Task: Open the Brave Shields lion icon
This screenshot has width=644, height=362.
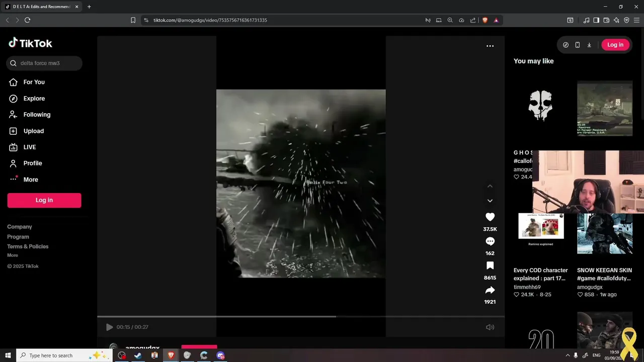Action: coord(485,20)
